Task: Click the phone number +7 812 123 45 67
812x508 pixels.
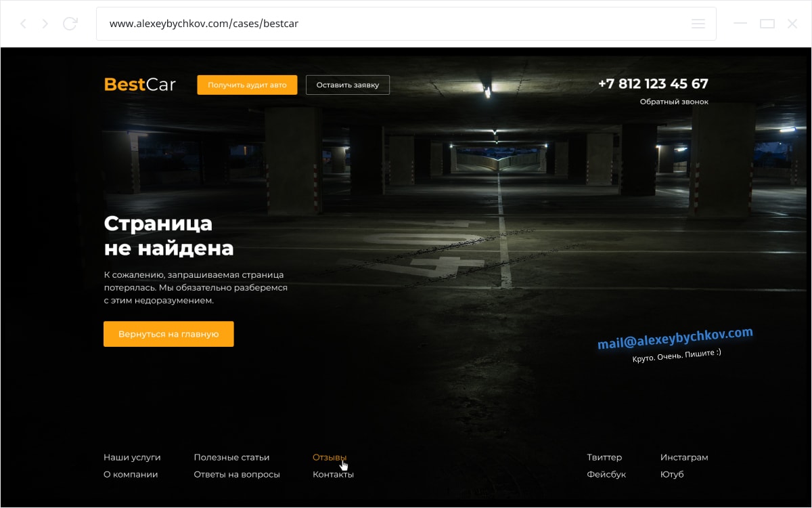Action: (x=652, y=84)
